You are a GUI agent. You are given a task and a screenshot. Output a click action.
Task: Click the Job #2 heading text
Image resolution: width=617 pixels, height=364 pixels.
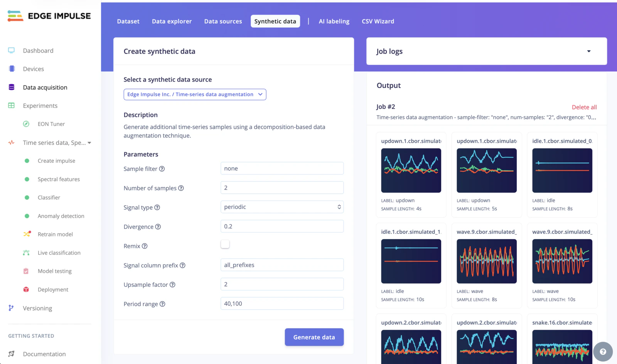(386, 107)
